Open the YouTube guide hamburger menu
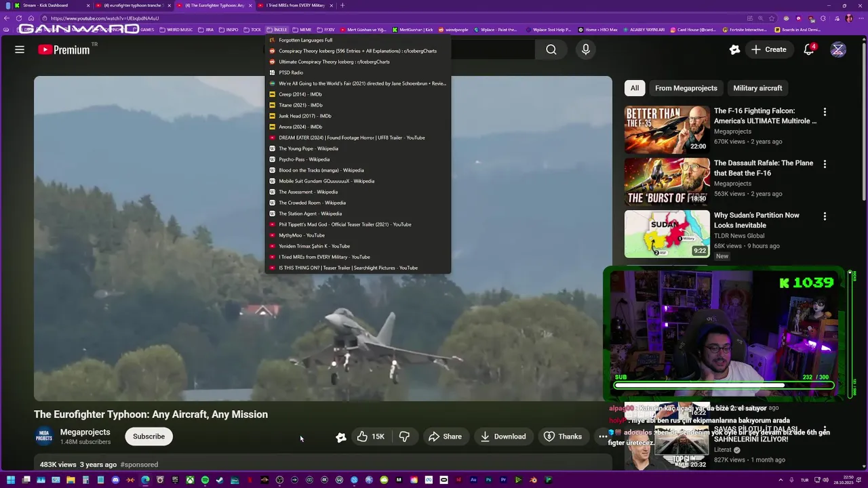The width and height of the screenshot is (868, 488). click(x=20, y=49)
